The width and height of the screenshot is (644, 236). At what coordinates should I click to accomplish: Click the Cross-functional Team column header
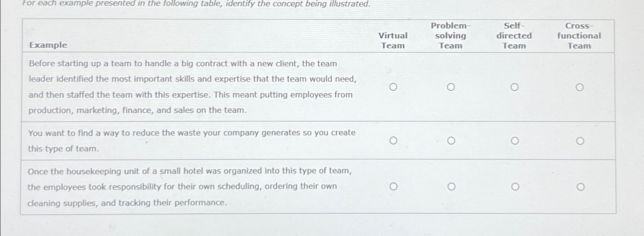[x=578, y=36]
